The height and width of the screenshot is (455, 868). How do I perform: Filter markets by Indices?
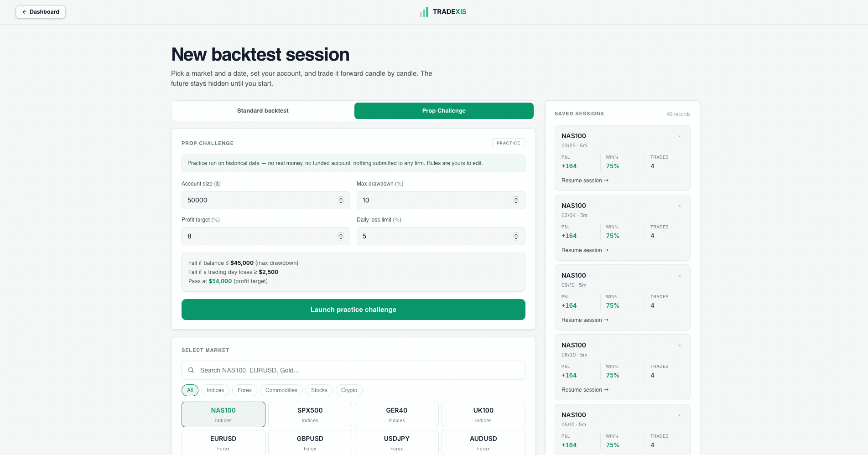coord(215,390)
